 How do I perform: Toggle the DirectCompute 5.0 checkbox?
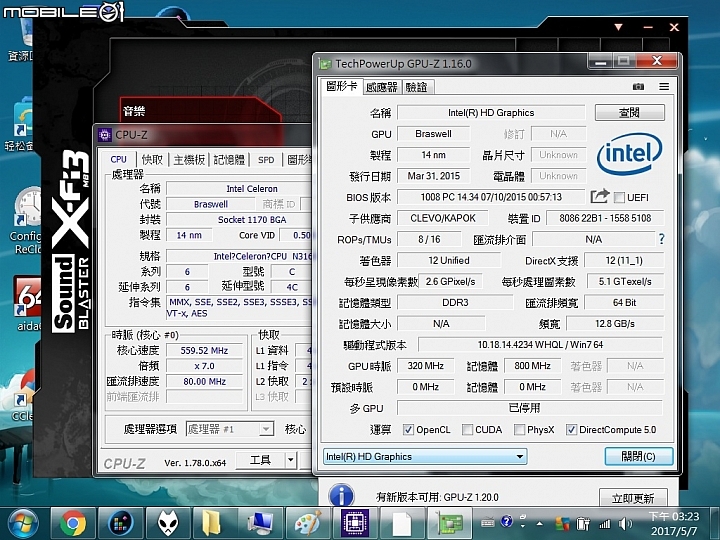[571, 430]
